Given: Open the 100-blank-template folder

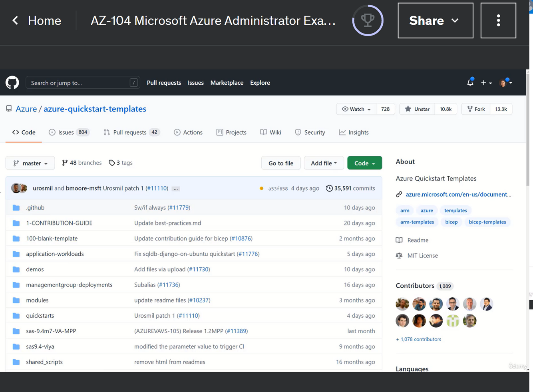Looking at the screenshot, I should tap(52, 238).
